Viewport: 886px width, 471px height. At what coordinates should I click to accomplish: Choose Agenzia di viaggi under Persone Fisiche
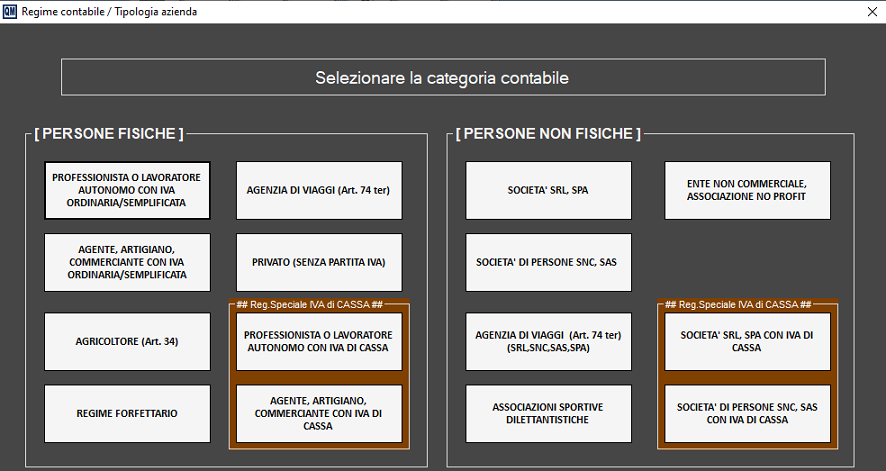pos(318,190)
